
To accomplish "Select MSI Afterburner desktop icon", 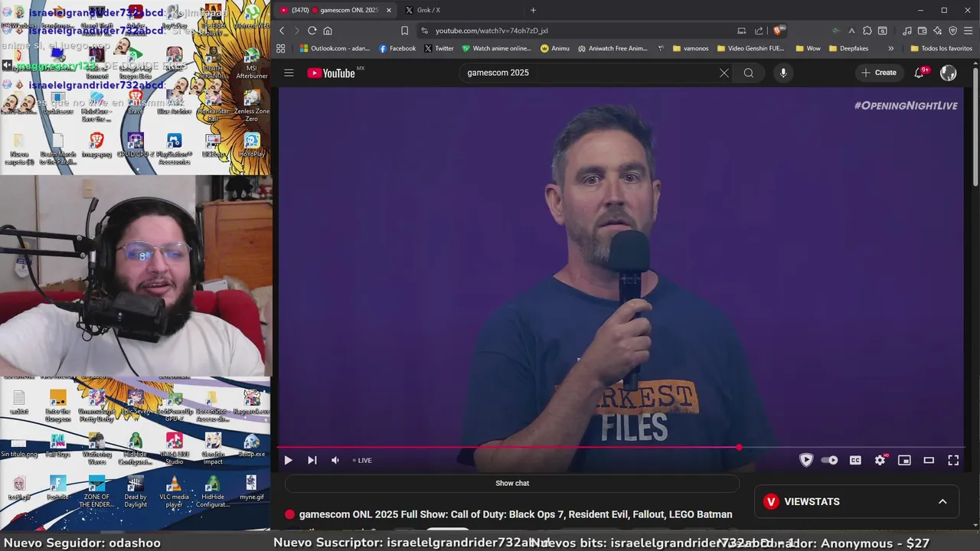I will pyautogui.click(x=251, y=64).
